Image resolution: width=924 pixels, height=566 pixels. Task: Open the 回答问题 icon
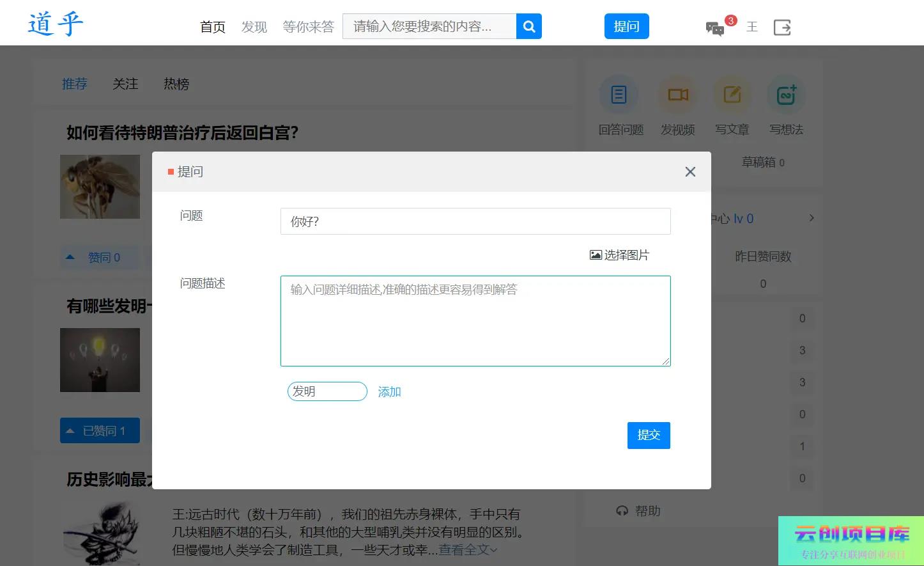tap(619, 95)
